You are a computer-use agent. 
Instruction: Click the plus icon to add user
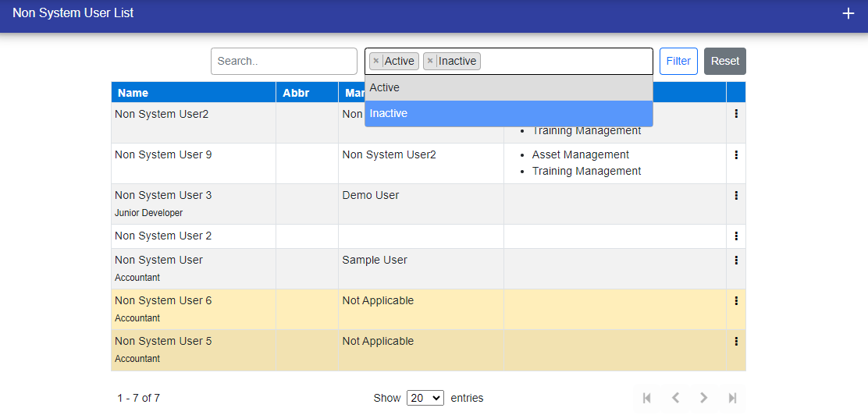[x=848, y=13]
